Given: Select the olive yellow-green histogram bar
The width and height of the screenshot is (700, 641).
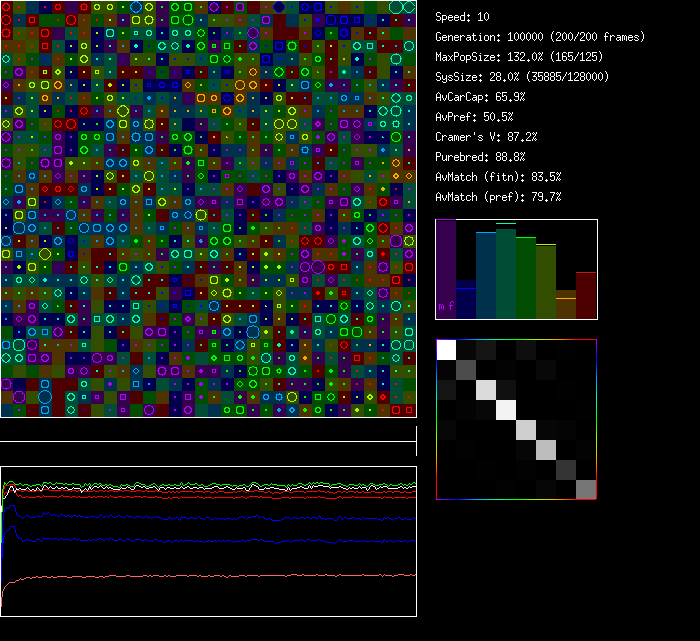Looking at the screenshot, I should 546,281.
